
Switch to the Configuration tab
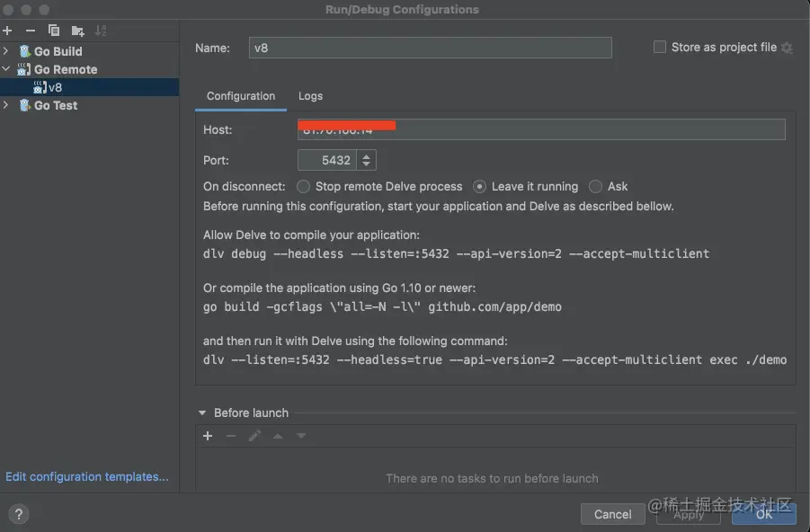pos(241,96)
